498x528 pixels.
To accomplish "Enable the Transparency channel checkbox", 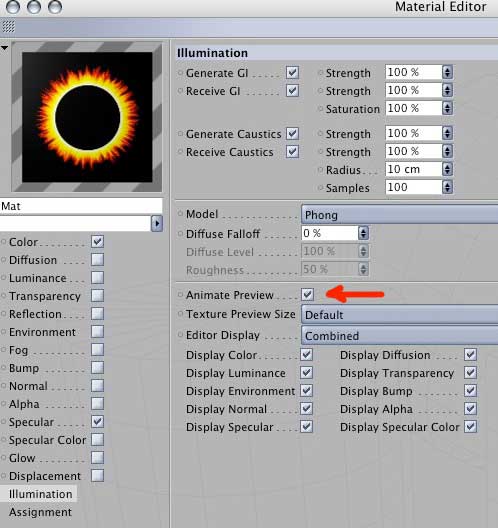I will tap(97, 296).
